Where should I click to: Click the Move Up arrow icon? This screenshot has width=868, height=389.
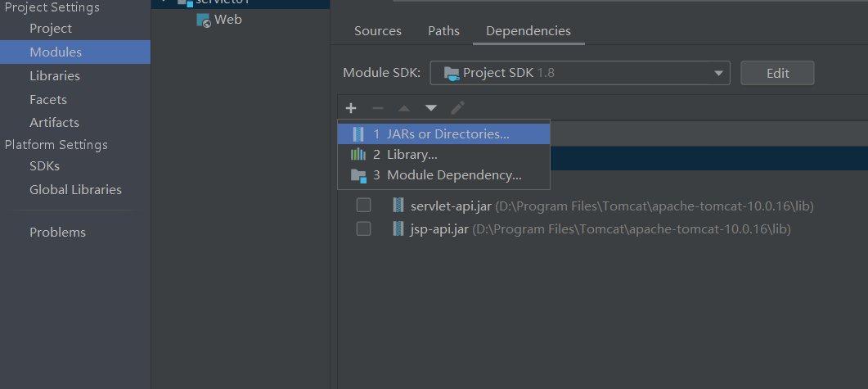(404, 108)
